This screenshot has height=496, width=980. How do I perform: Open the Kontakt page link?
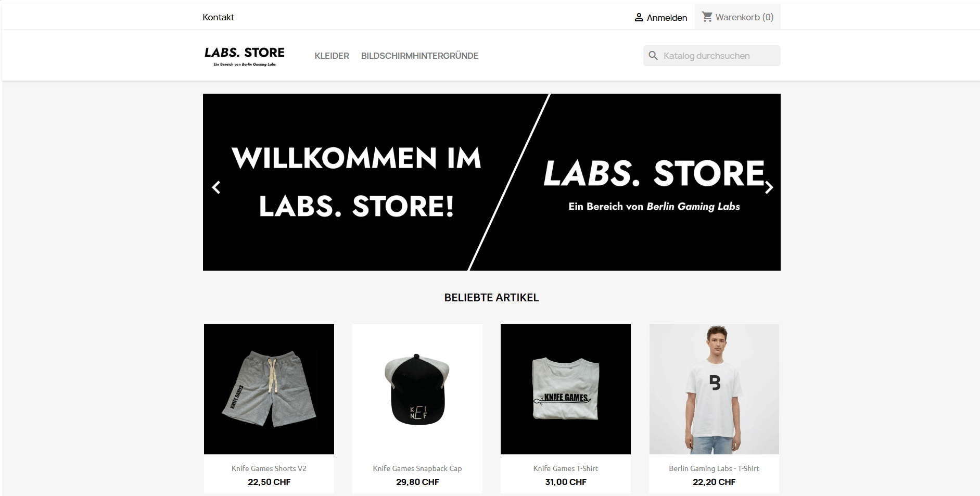(x=219, y=17)
